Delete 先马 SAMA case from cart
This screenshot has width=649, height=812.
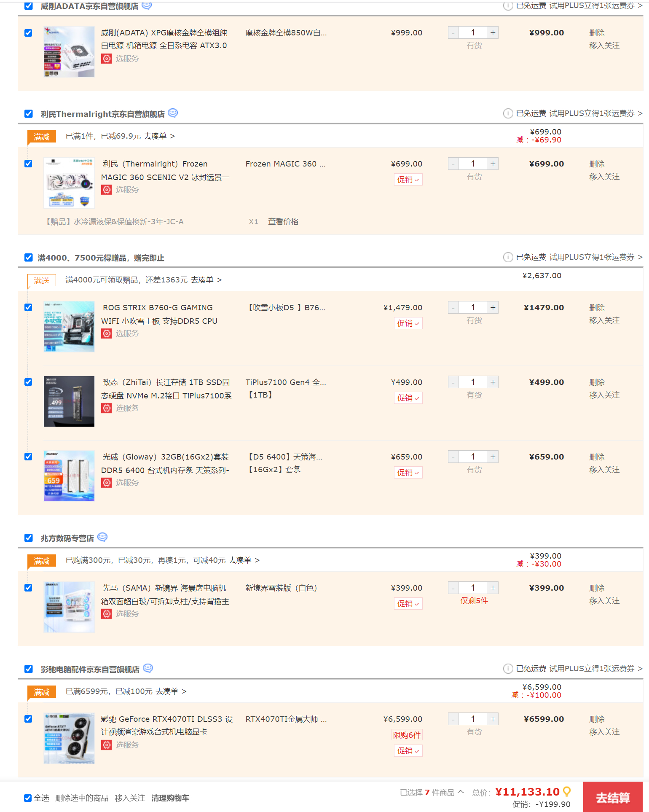click(597, 588)
